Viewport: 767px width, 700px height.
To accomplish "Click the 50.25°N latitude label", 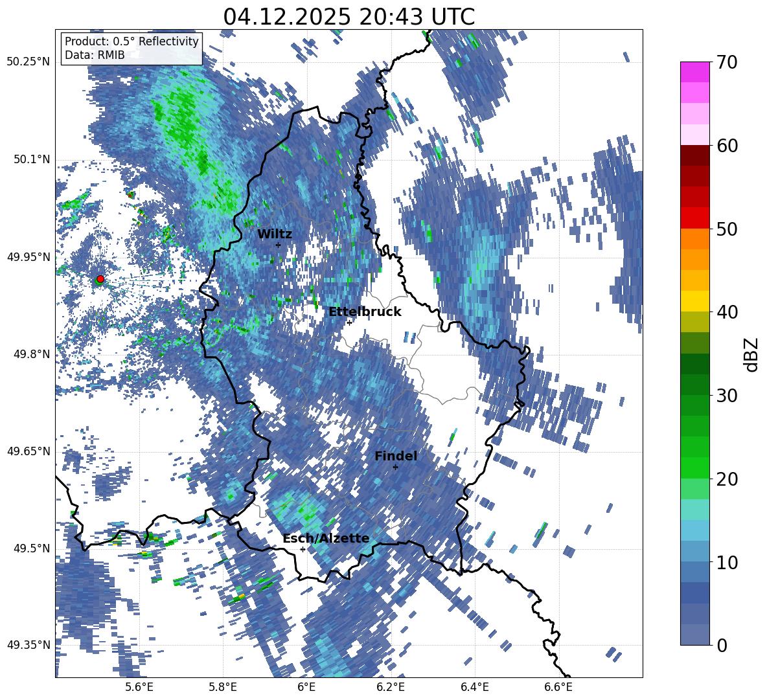I will click(28, 62).
